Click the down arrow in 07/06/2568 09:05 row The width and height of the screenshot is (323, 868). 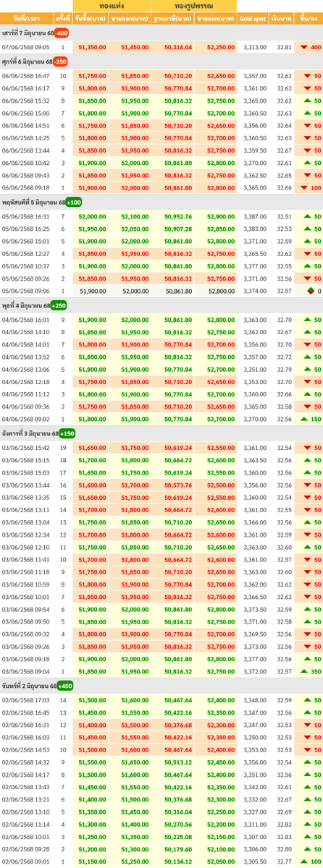click(304, 47)
